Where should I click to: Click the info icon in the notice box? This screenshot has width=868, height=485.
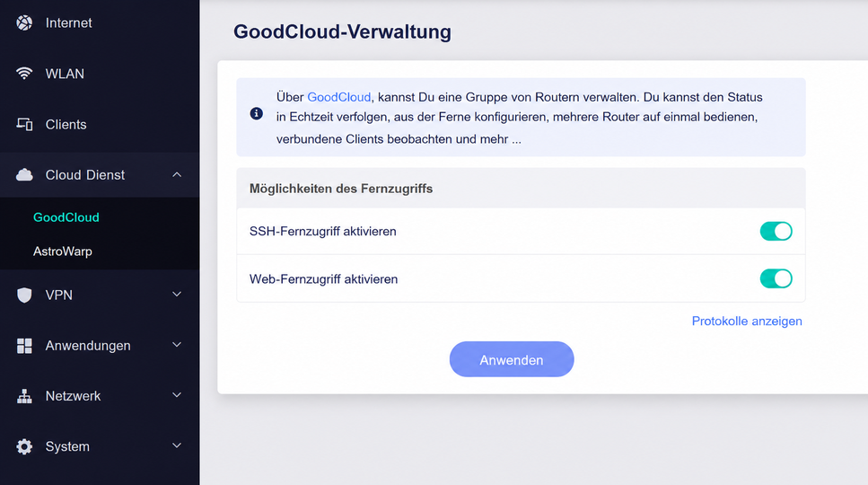tap(257, 113)
